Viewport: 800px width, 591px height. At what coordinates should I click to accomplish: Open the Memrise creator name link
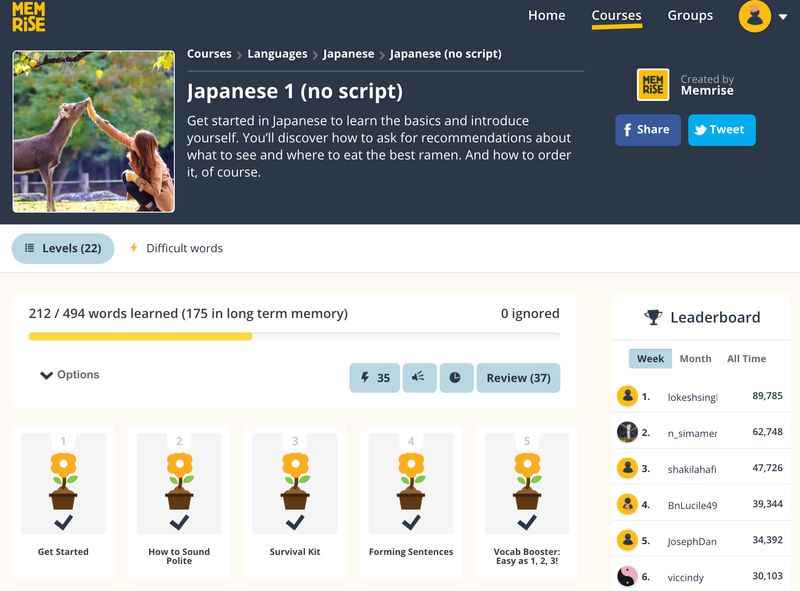click(707, 91)
